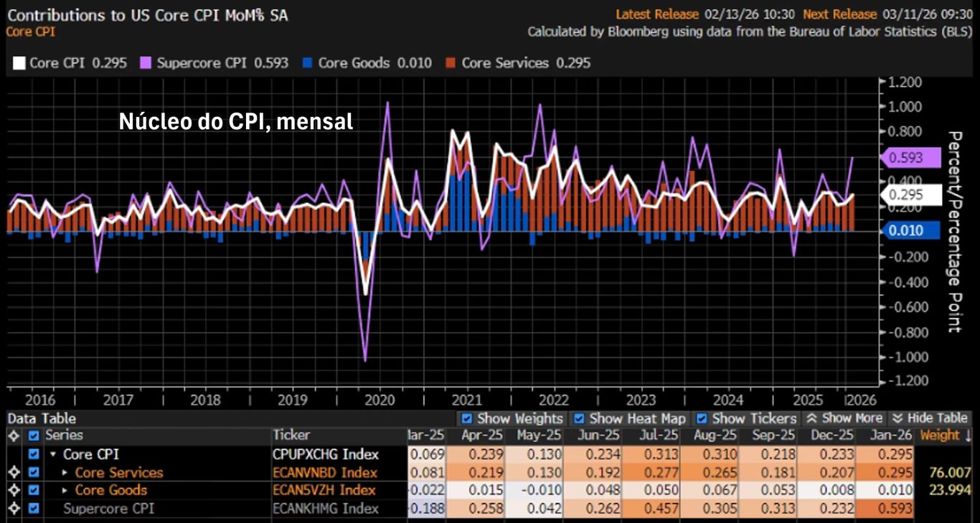Screen dimensions: 980x523
Task: Collapse the Core CPI tree row
Action: 53,455
